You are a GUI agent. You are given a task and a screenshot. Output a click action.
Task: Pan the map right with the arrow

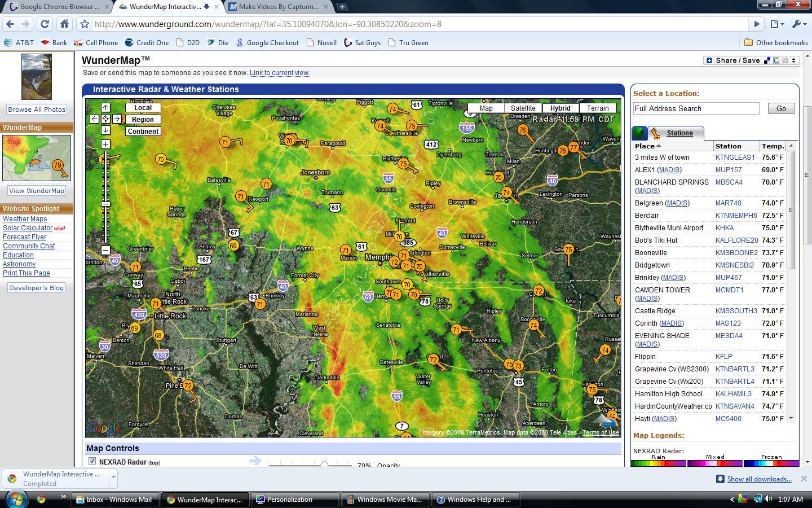click(117, 119)
